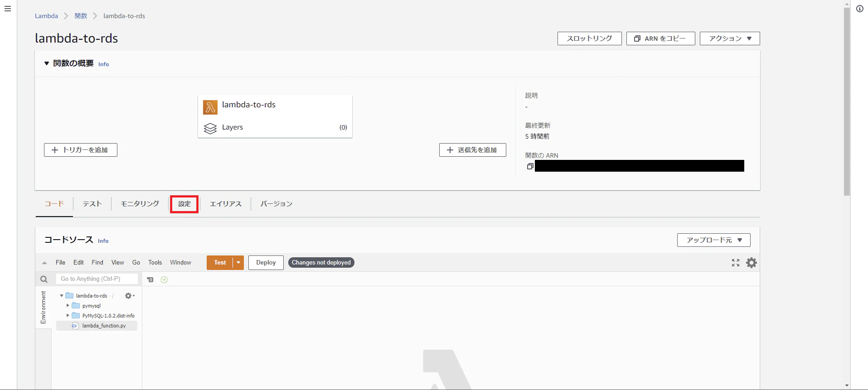Click the Layers stack icon

click(210, 128)
